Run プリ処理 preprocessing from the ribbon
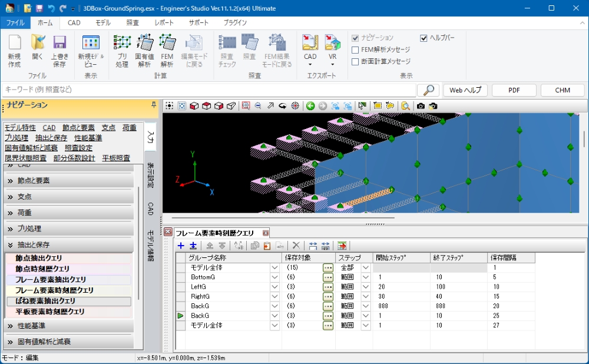The width and height of the screenshot is (589, 364). coord(122,51)
